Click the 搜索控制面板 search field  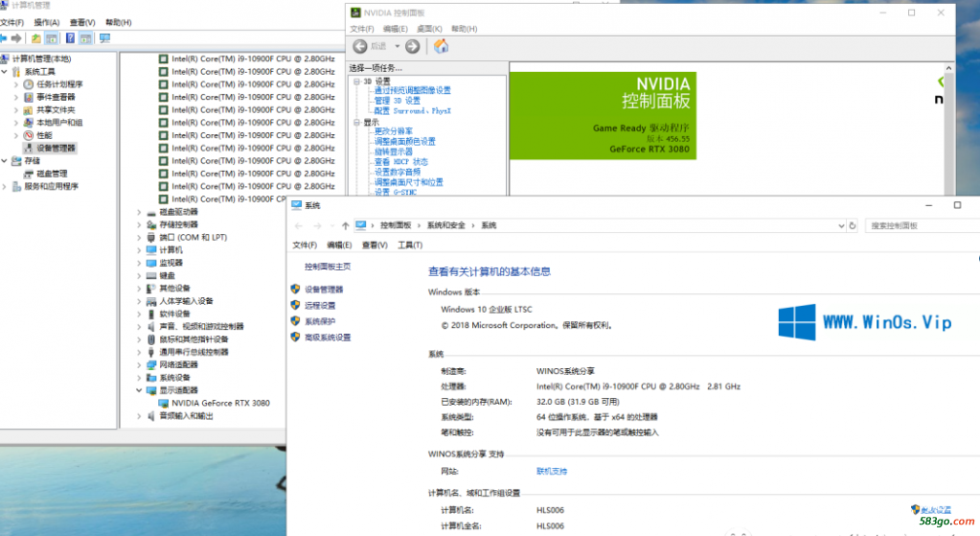923,225
